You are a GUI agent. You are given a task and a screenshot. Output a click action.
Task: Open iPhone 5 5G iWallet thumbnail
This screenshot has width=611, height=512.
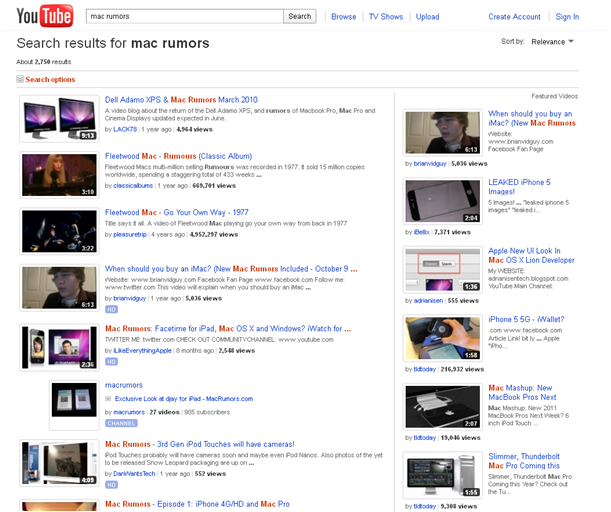pyautogui.click(x=443, y=338)
